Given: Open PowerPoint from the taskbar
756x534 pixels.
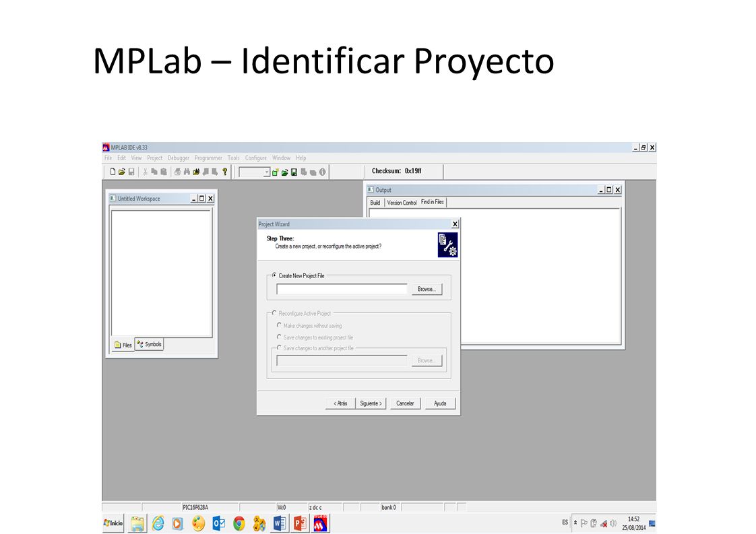Looking at the screenshot, I should coord(300,523).
